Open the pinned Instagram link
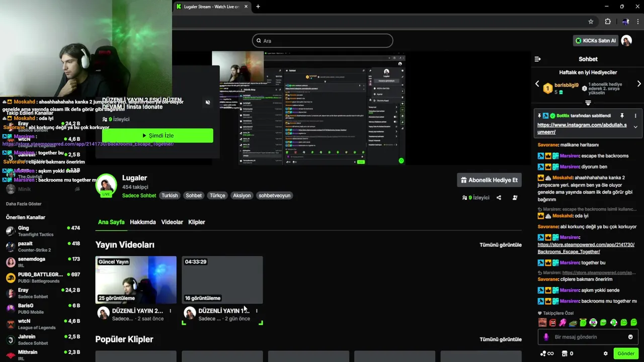This screenshot has width=644, height=362. 582,128
